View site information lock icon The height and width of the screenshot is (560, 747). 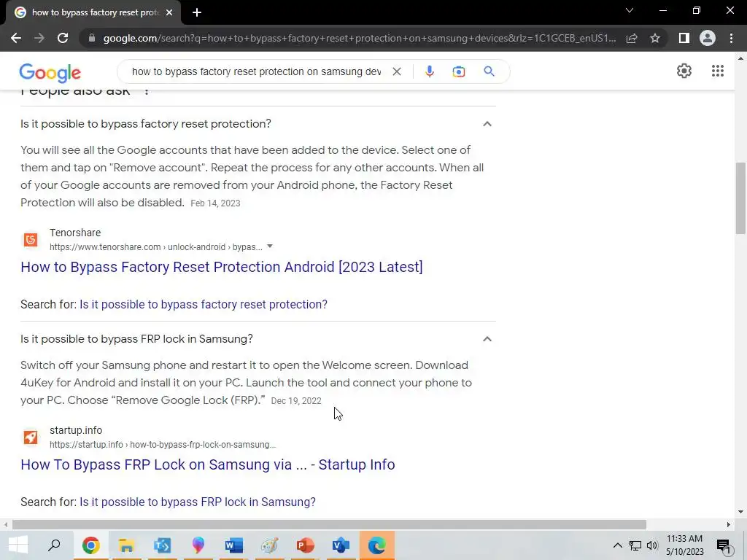pos(92,38)
